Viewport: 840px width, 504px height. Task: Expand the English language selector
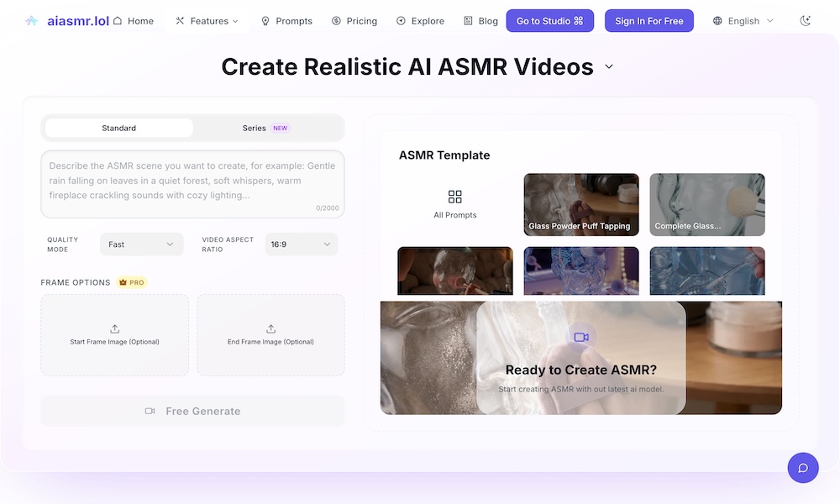tap(743, 20)
